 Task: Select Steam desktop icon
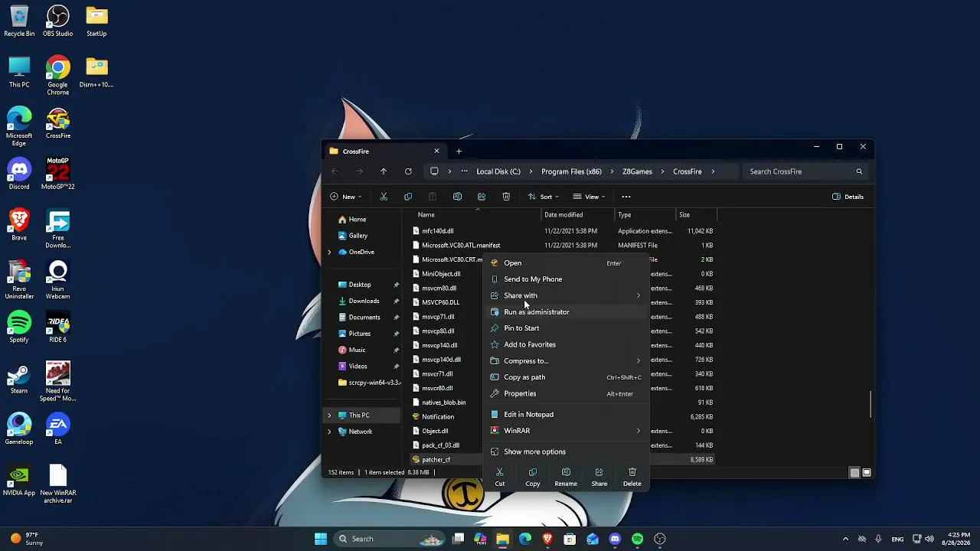click(x=19, y=379)
